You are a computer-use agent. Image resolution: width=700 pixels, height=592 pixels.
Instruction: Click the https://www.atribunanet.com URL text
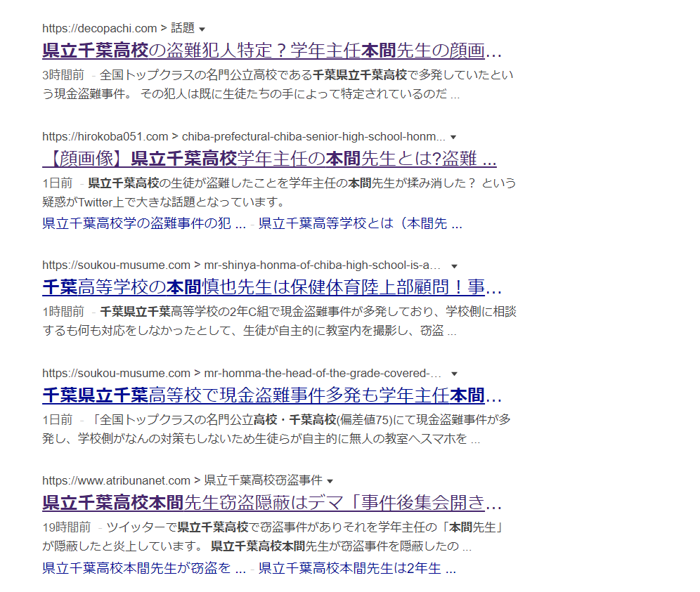(x=117, y=480)
